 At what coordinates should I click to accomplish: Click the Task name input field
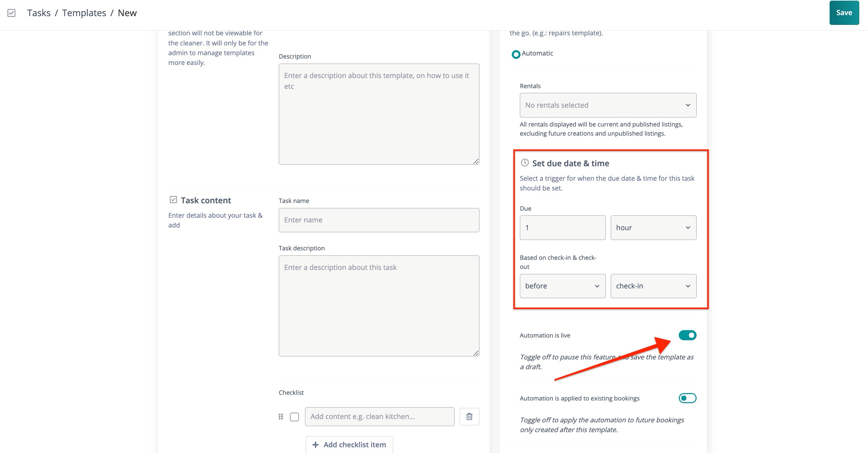[x=379, y=220]
